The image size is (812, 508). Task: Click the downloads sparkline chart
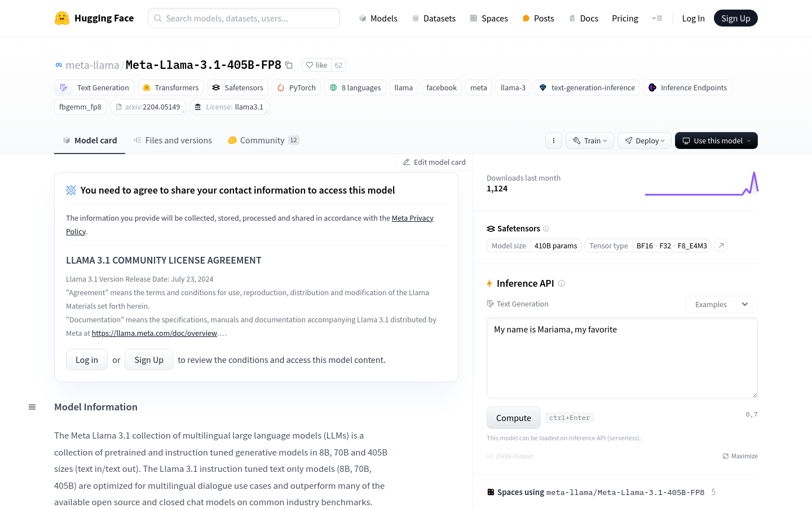click(701, 183)
